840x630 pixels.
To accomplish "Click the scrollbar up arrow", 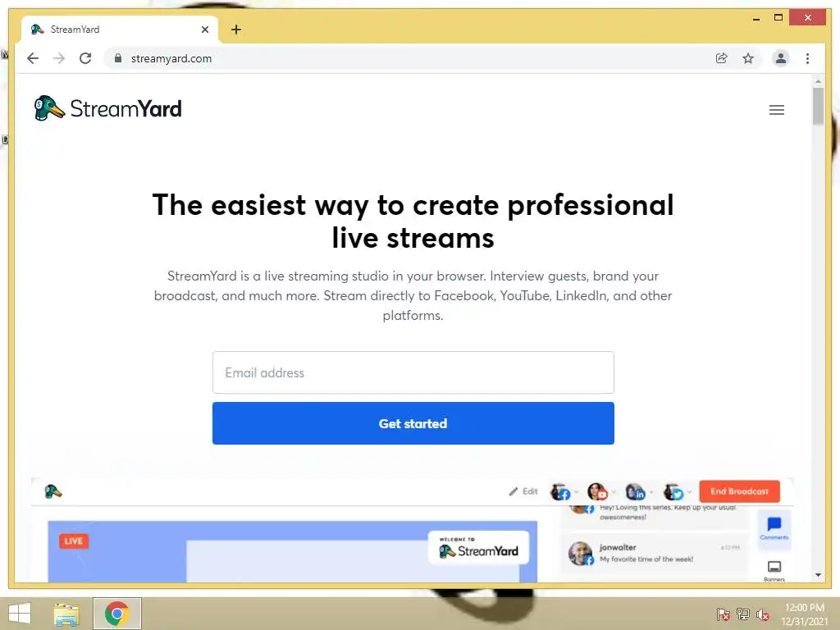I will pos(818,81).
